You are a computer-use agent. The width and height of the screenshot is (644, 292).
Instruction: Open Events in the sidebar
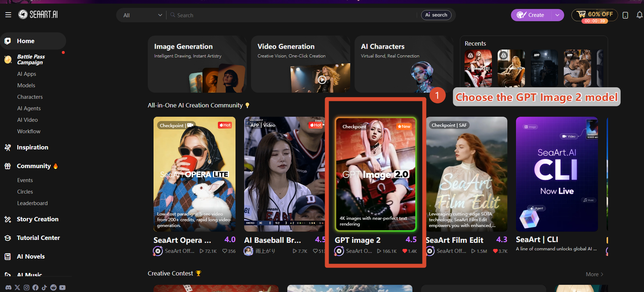pyautogui.click(x=25, y=180)
